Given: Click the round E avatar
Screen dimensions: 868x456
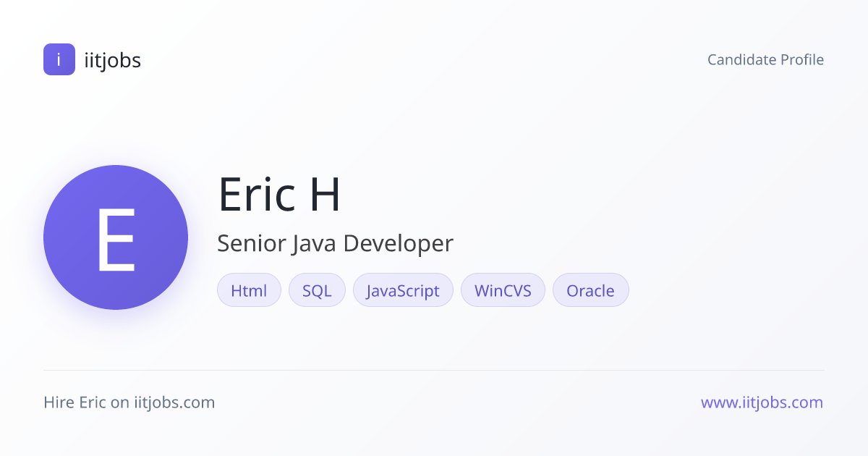Looking at the screenshot, I should pos(116,237).
